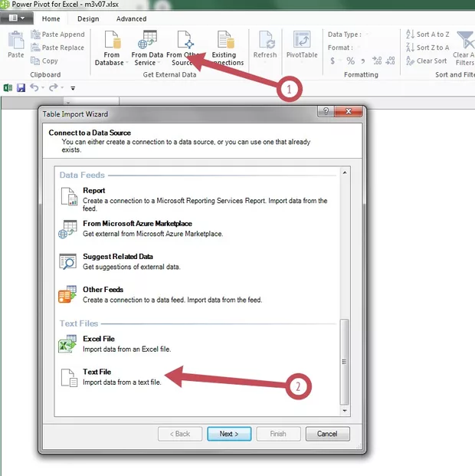Open Existing Connections icon

click(226, 39)
